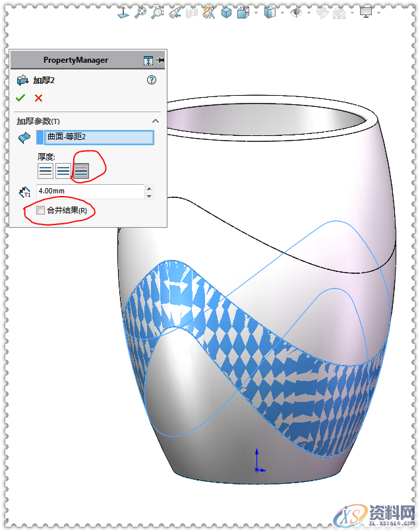This screenshot has height=532, width=420.
Task: Toggle the 合并结果(R) checkbox
Action: pyautogui.click(x=40, y=211)
